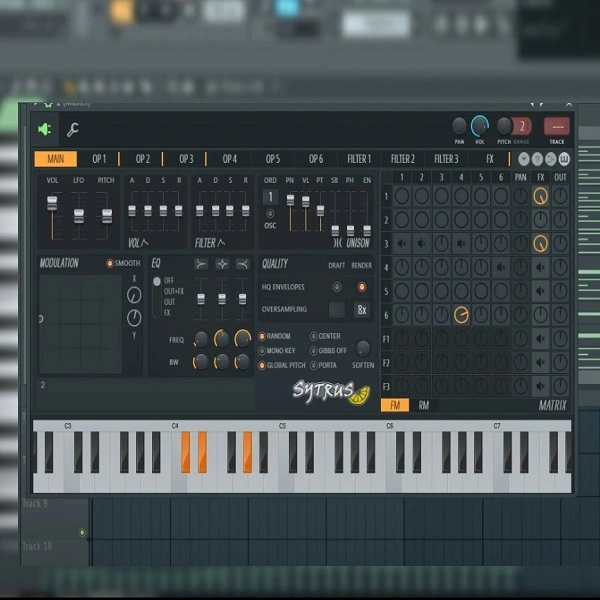Select the high shelf EQ band icon
600x600 pixels.
click(x=243, y=264)
